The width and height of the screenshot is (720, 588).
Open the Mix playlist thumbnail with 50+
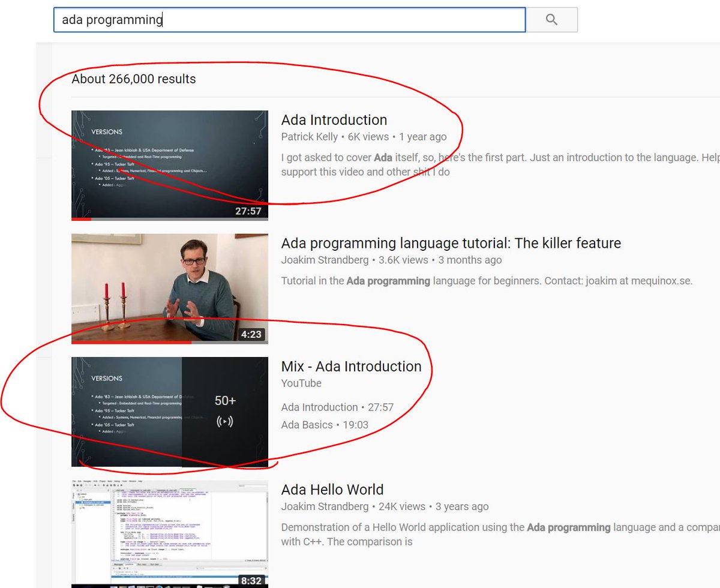click(170, 412)
